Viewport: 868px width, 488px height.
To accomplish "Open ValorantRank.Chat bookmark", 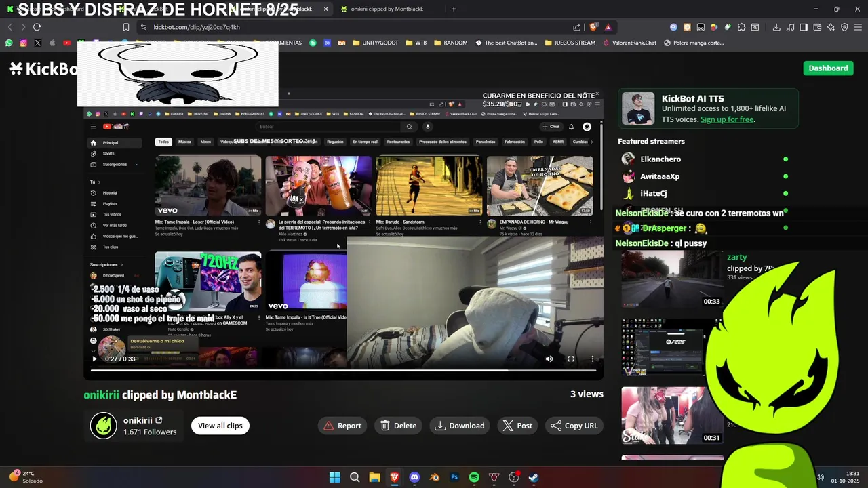I will pyautogui.click(x=629, y=43).
